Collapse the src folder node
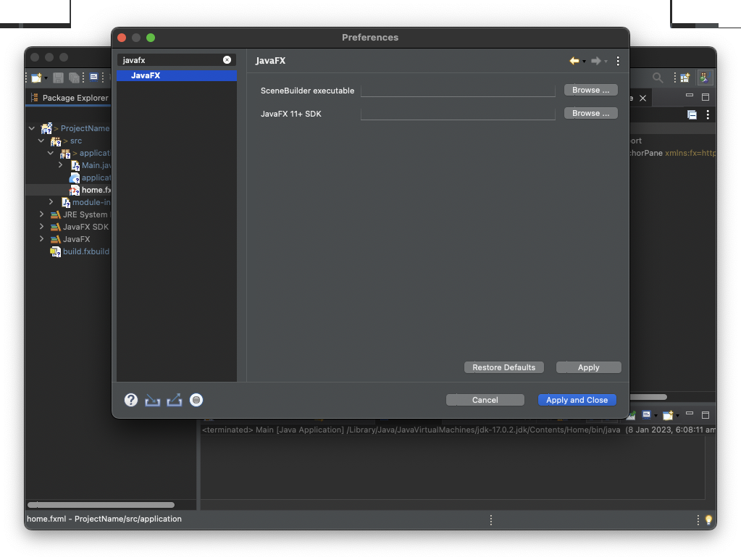The height and width of the screenshot is (560, 741). tap(41, 141)
